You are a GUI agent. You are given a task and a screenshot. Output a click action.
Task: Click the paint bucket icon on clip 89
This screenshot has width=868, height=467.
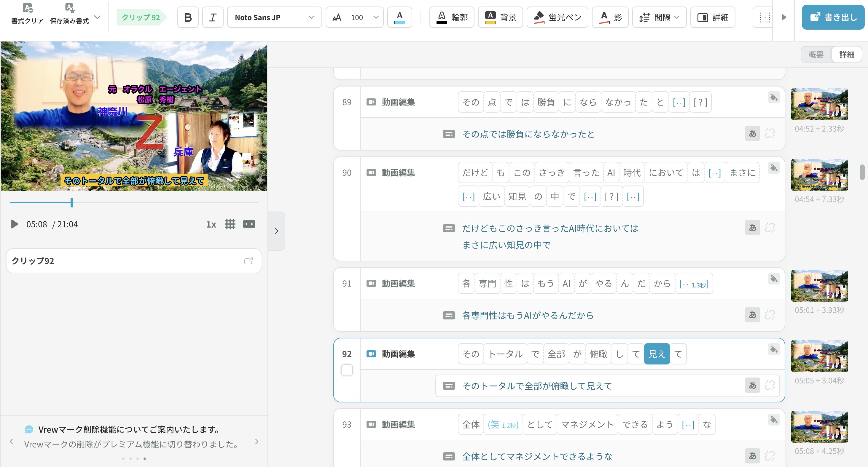coord(774,98)
